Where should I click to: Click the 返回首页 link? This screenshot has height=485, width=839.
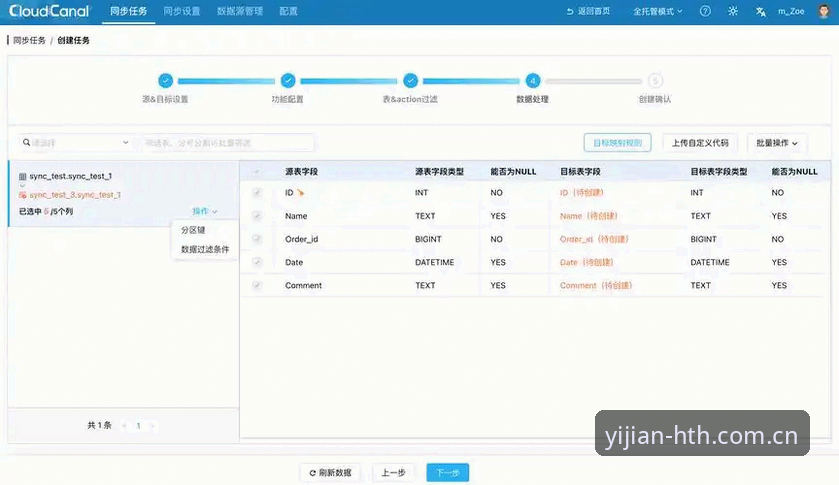point(588,11)
